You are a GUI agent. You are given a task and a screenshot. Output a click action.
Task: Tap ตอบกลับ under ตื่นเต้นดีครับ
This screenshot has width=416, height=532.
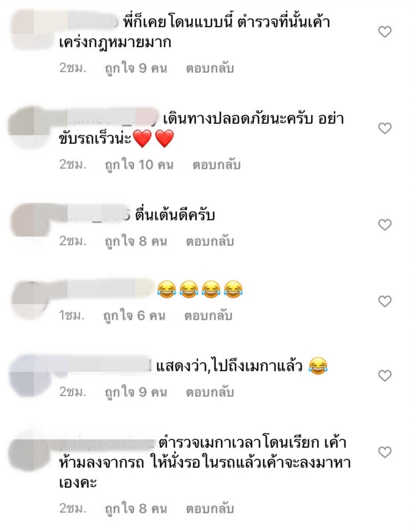click(210, 241)
